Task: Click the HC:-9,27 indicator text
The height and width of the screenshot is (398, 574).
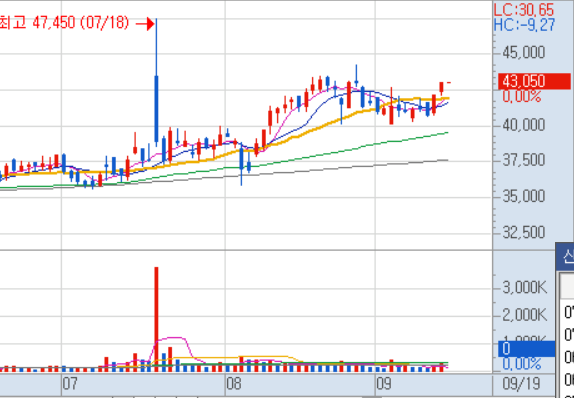Action: click(524, 25)
